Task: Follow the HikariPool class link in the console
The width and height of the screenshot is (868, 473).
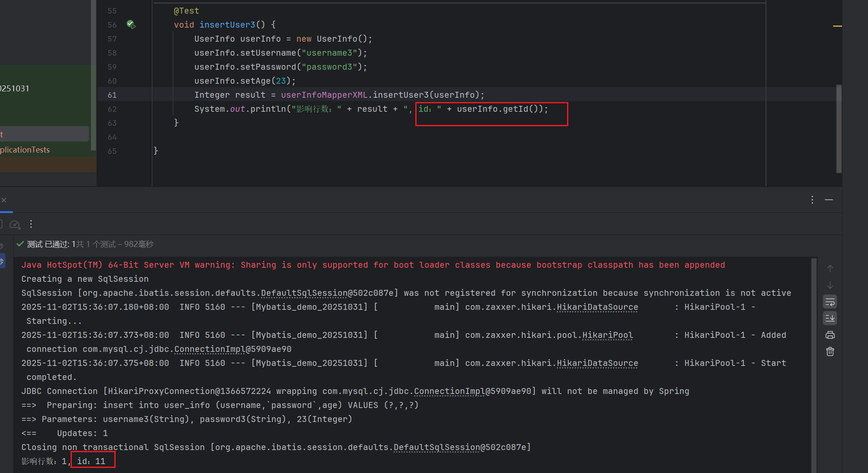Action: (607, 335)
